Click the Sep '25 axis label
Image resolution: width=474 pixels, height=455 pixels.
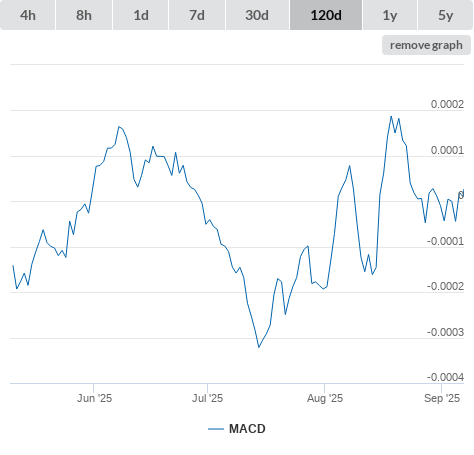(x=442, y=398)
